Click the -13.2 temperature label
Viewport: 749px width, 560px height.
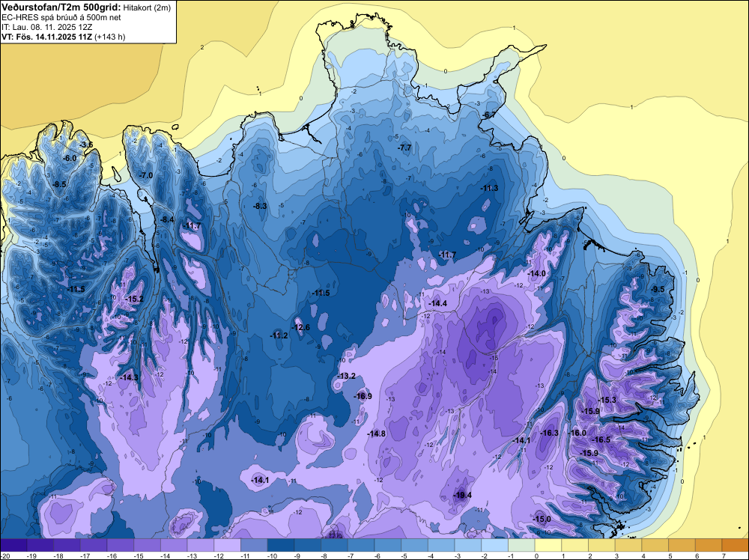[x=346, y=376]
